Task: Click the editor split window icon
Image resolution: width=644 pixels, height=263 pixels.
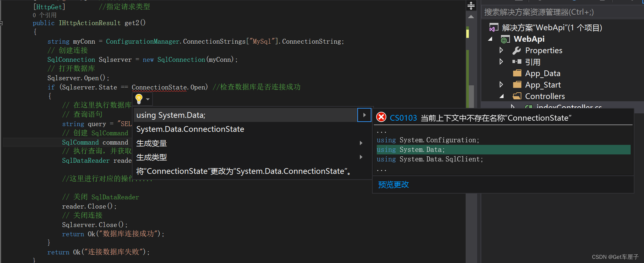Action: click(x=471, y=6)
